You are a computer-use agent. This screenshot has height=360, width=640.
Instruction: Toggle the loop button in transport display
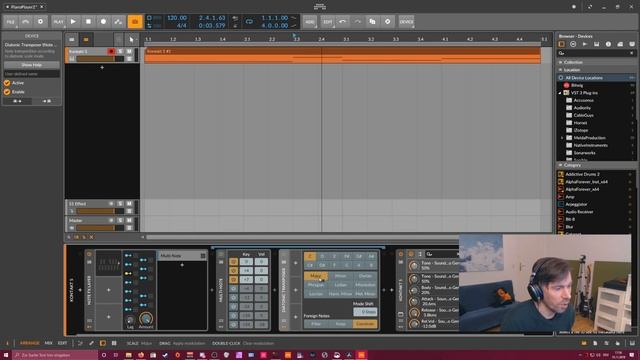pyautogui.click(x=249, y=22)
